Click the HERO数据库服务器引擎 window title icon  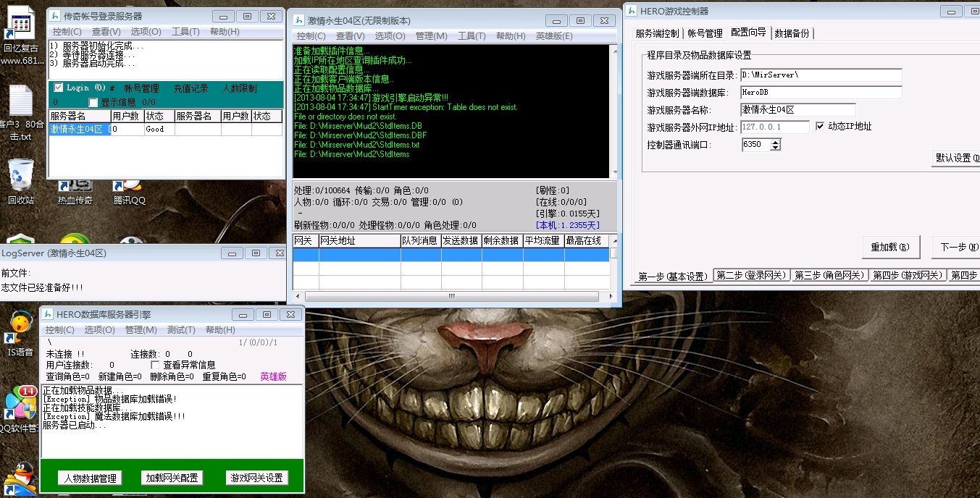tap(48, 314)
